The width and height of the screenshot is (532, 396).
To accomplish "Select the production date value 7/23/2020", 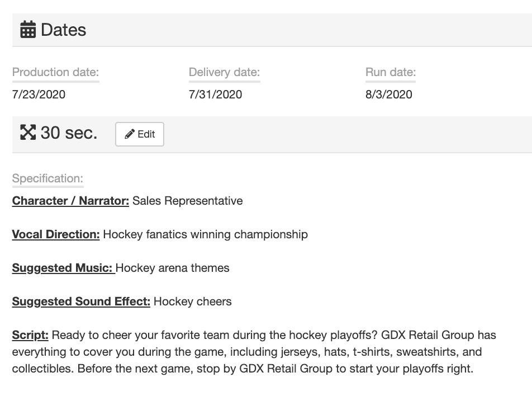I will coord(39,94).
